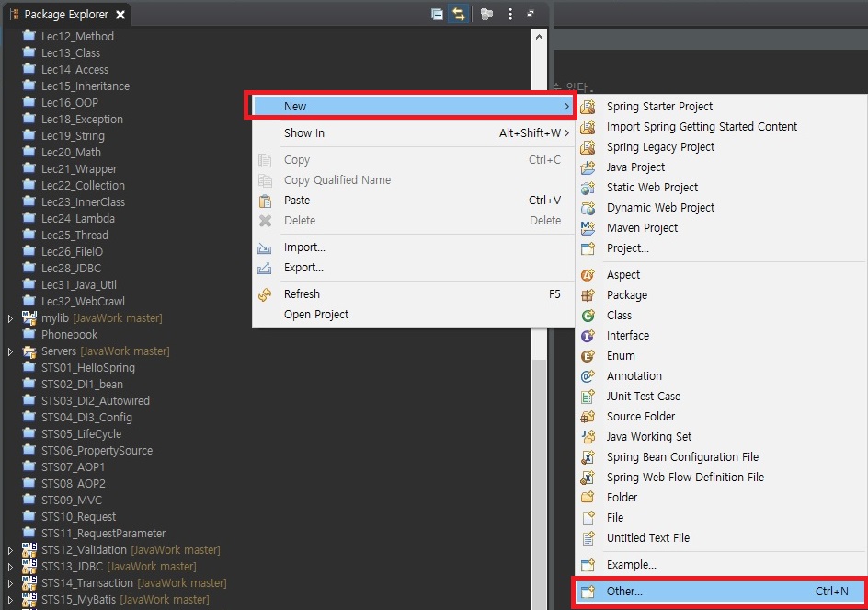Click the Static Web Project icon
Screen dimensions: 868x610
pyautogui.click(x=588, y=188)
